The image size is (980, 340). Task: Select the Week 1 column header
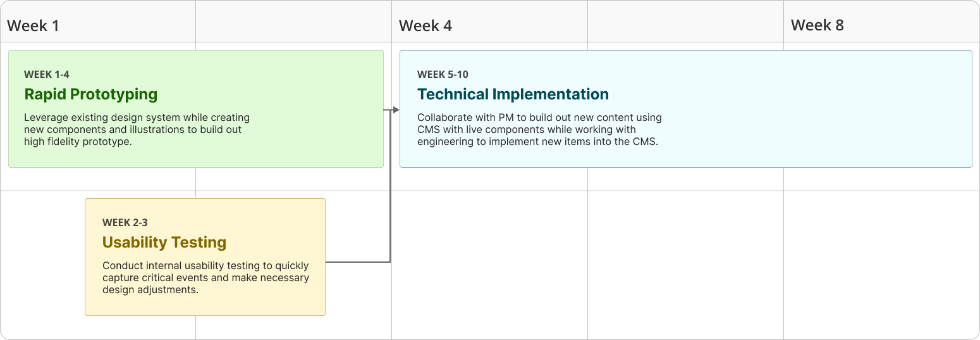[33, 25]
